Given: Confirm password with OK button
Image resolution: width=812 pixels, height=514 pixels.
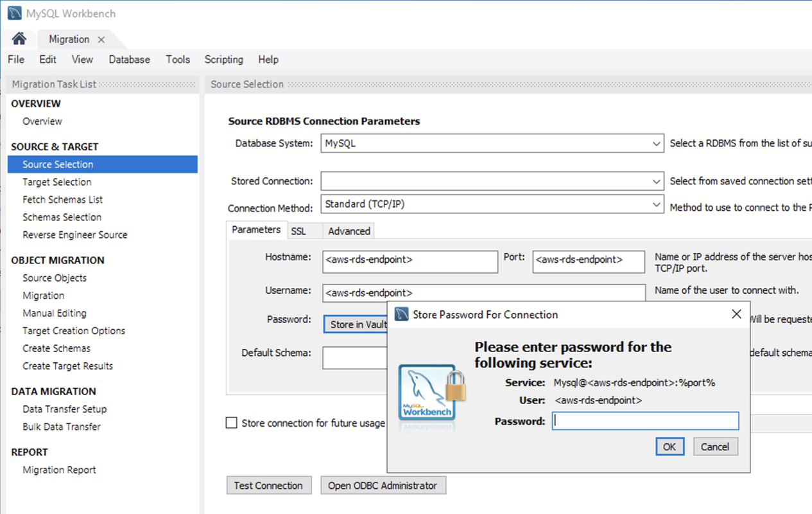Looking at the screenshot, I should [x=669, y=447].
